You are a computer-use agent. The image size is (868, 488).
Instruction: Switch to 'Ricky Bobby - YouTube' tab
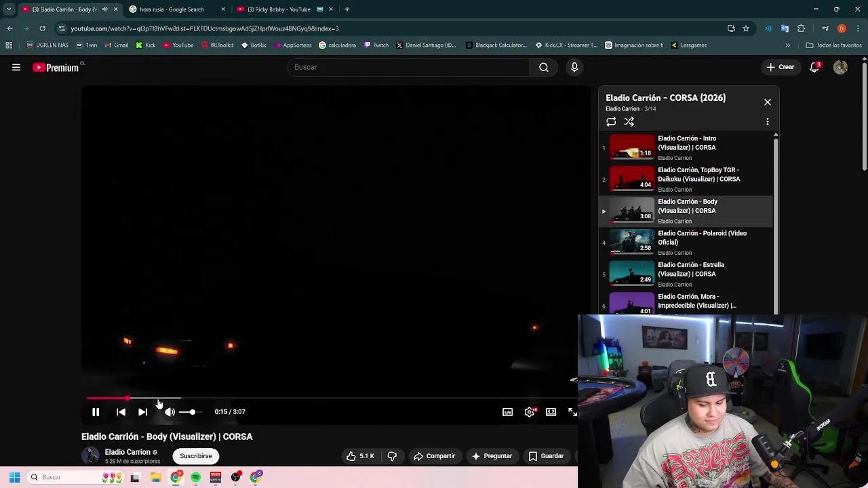[285, 9]
